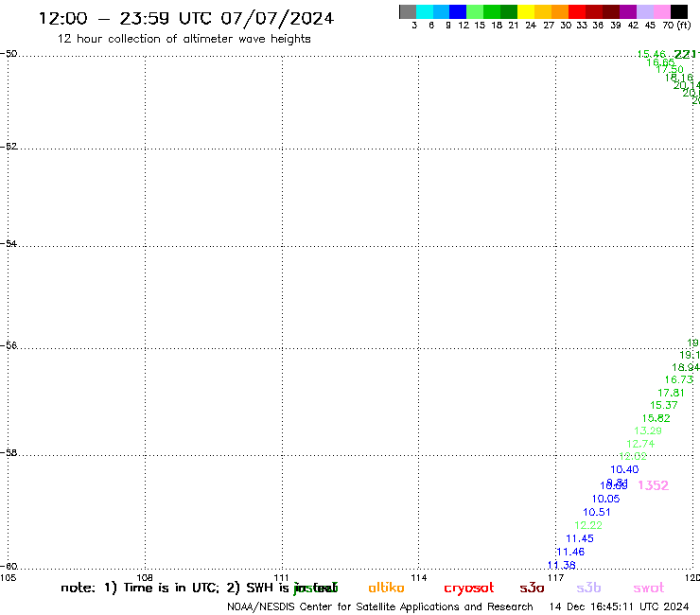Select the 's3b' satellite legend label

[588, 588]
